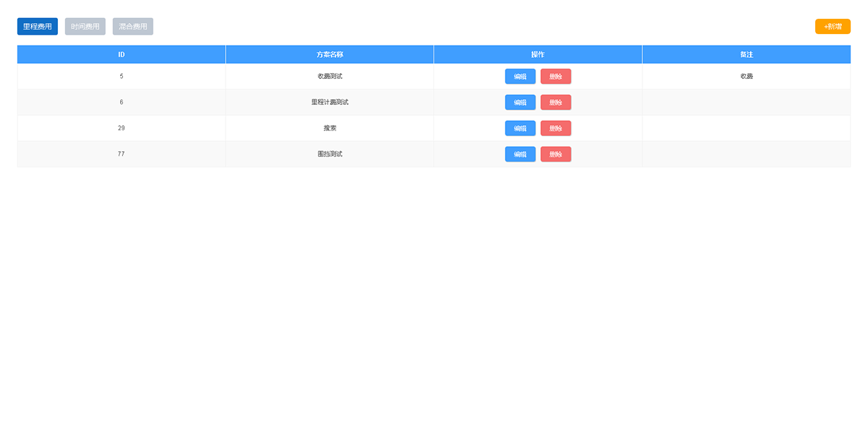Click the plan name in row ID 29
The image size is (868, 430).
coord(330,129)
